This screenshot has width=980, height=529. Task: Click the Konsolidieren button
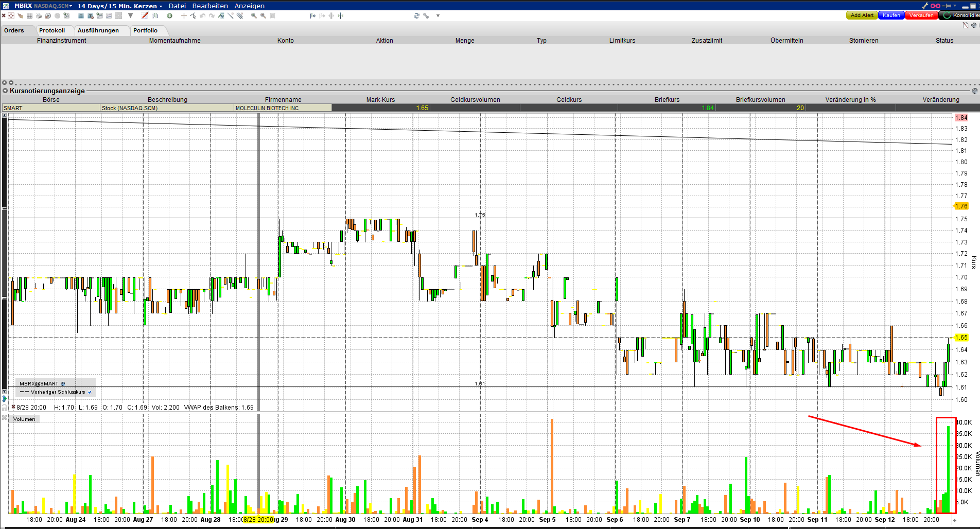pos(960,15)
